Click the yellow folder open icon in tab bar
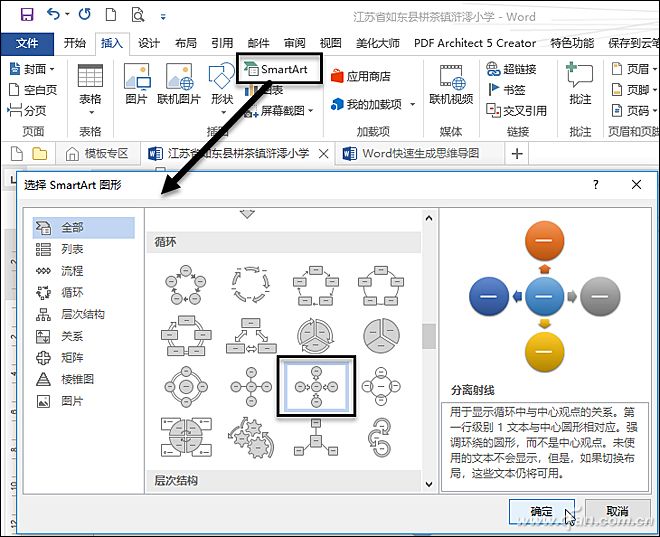Viewport: 660px width, 537px height. (x=40, y=154)
